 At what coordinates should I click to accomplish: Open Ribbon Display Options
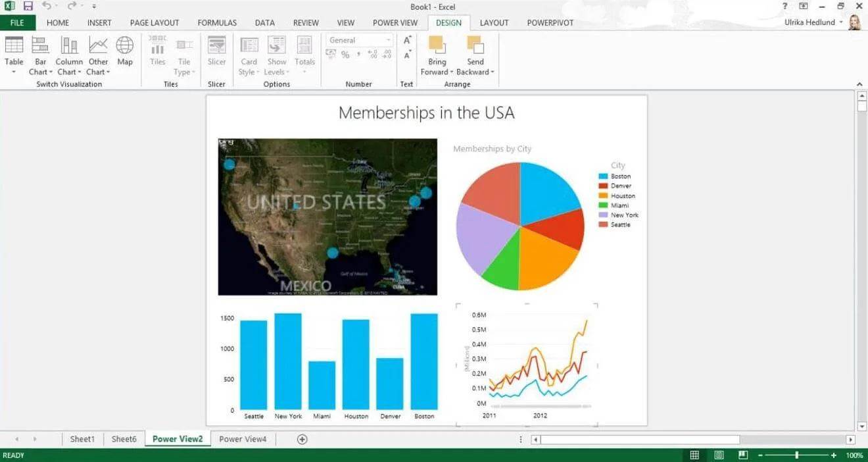pyautogui.click(x=804, y=6)
